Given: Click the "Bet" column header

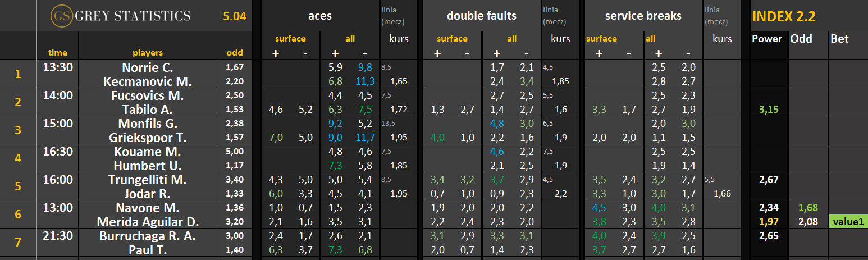Looking at the screenshot, I should pyautogui.click(x=839, y=39).
